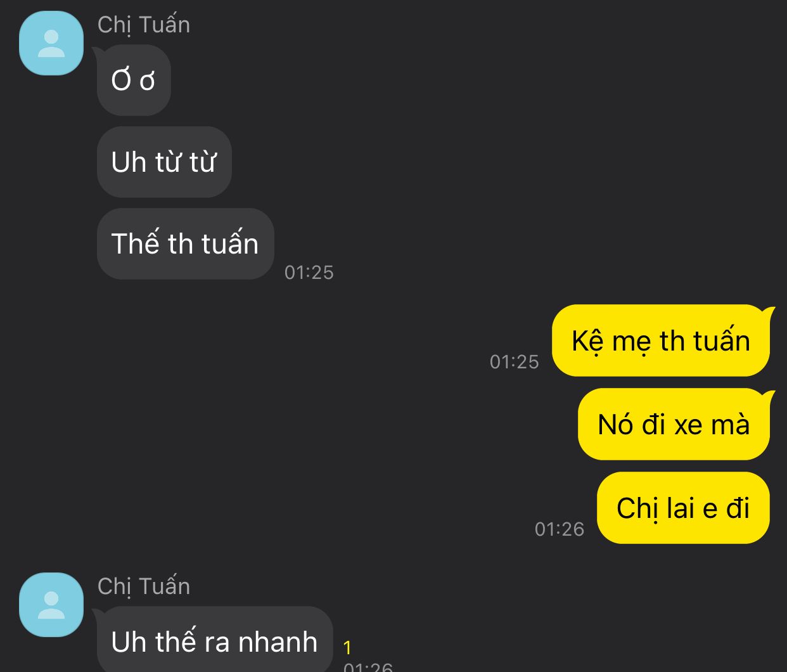Tap the tail of the 'Kệ mẹ th tuấn' bubble
Viewport: 787px width, 672px height.
pyautogui.click(x=768, y=312)
